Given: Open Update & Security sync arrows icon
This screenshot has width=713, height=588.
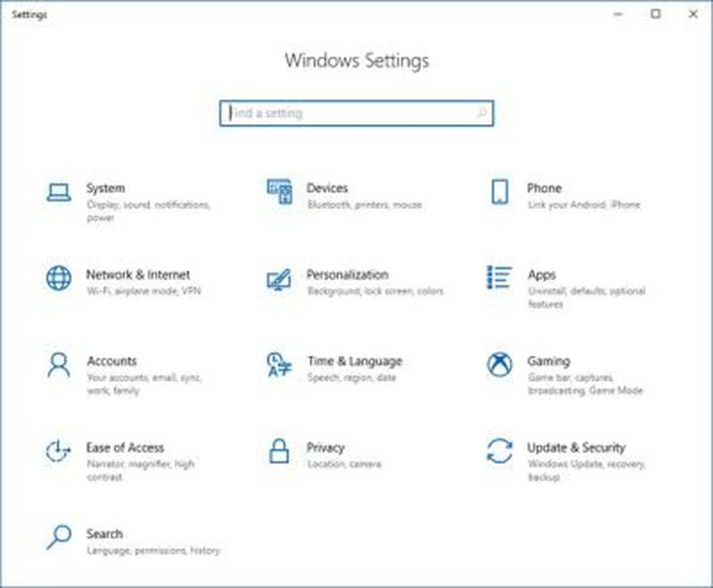Looking at the screenshot, I should [x=499, y=451].
